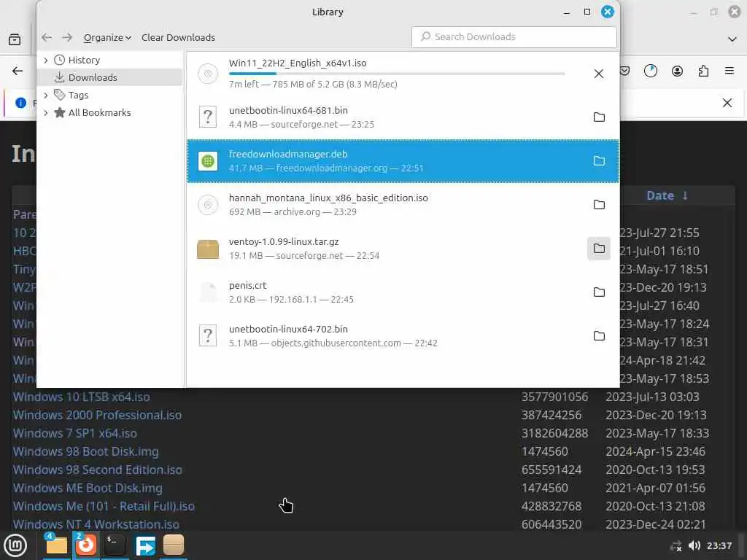Open the browser hamburger menu

point(729,71)
